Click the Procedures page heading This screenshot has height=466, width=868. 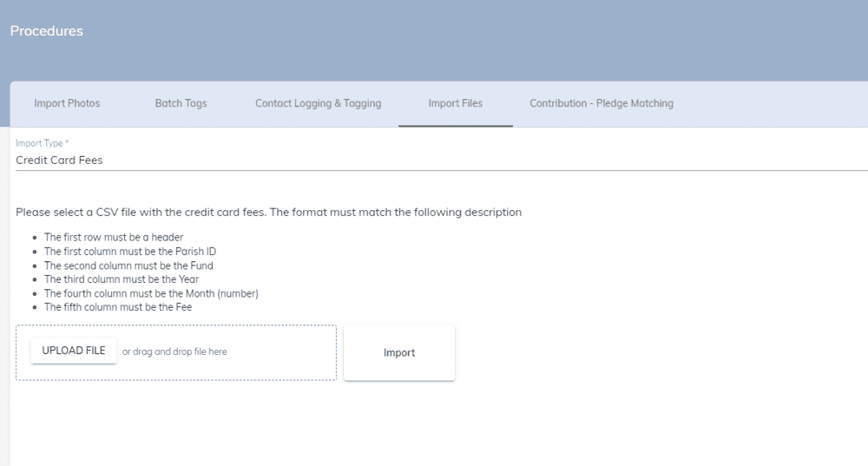(47, 31)
